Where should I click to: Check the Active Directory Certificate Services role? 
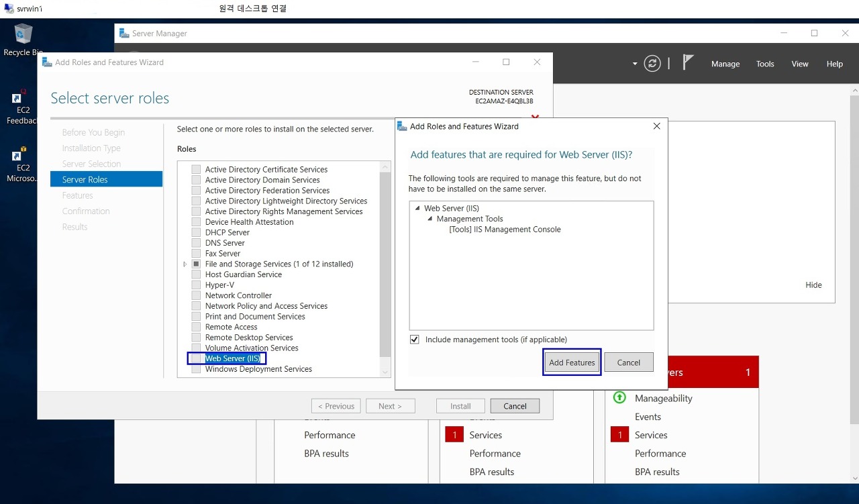tap(196, 170)
